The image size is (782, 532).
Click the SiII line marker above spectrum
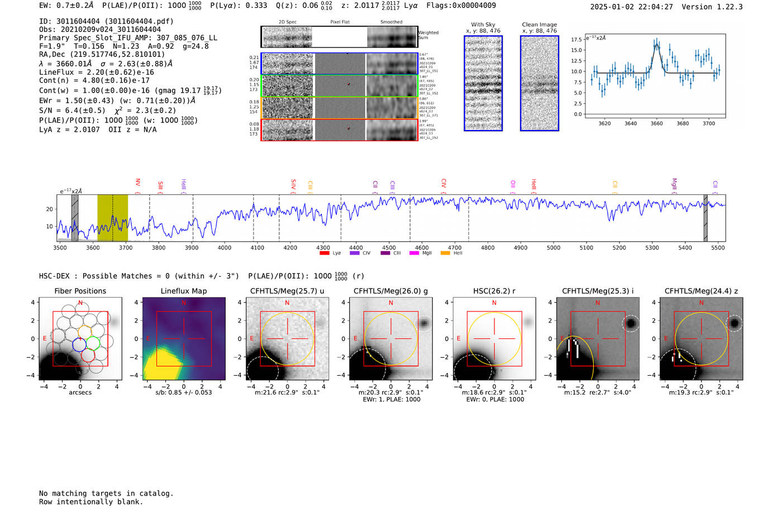click(160, 186)
